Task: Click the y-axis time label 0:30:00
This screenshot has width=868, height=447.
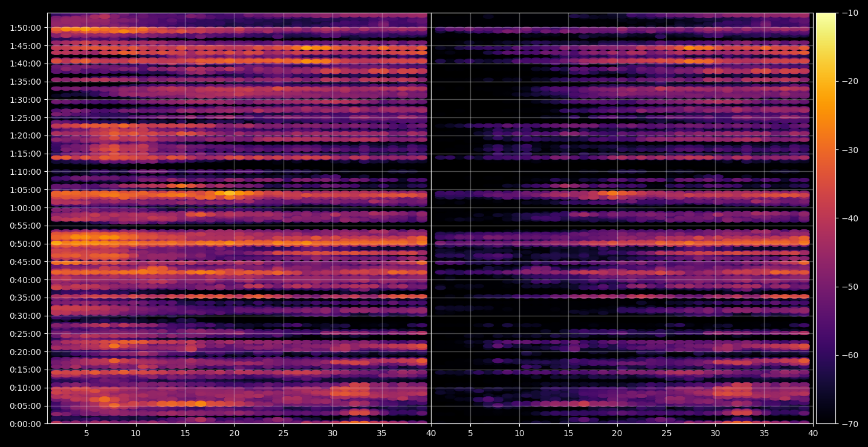Action: pyautogui.click(x=25, y=316)
